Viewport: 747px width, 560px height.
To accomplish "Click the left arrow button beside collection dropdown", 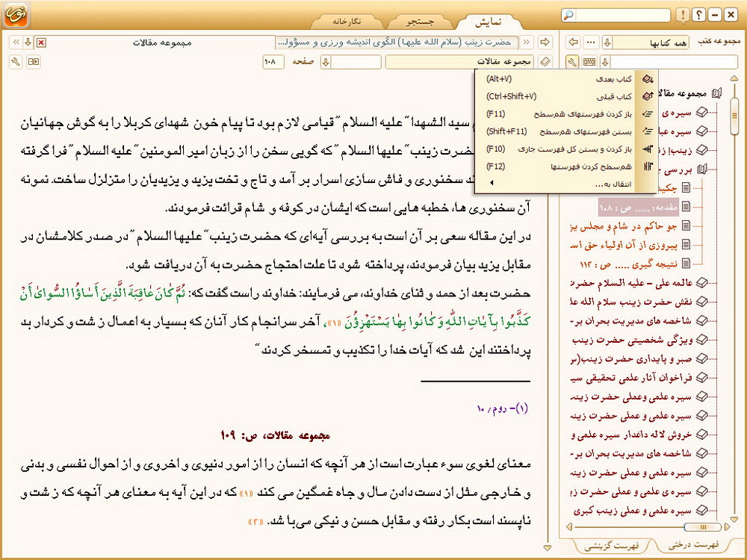I will click(573, 42).
